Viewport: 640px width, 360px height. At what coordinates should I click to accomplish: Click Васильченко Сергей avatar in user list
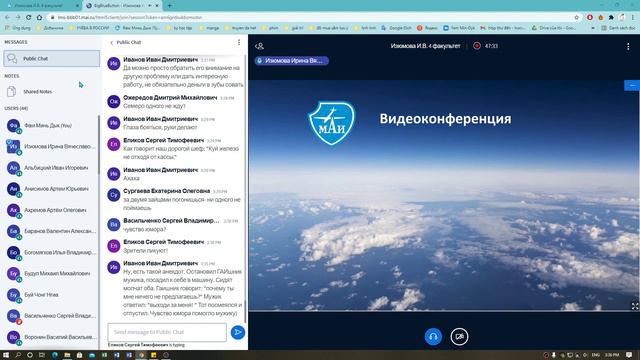click(13, 316)
